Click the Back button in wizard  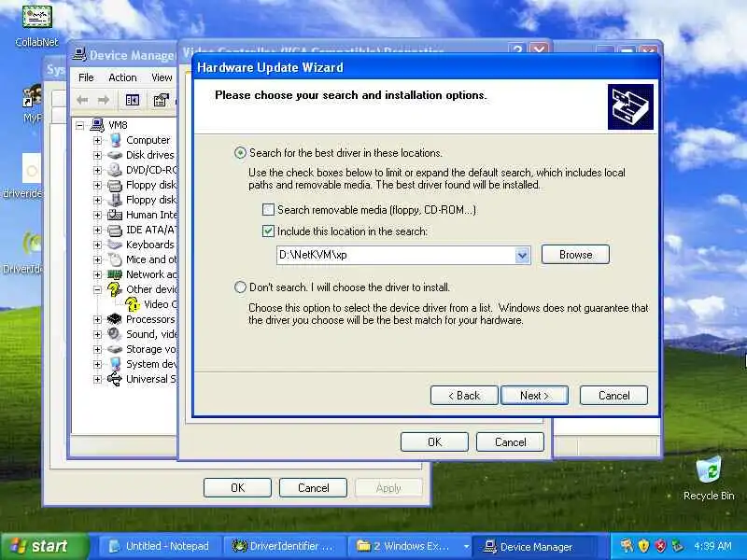click(x=464, y=395)
